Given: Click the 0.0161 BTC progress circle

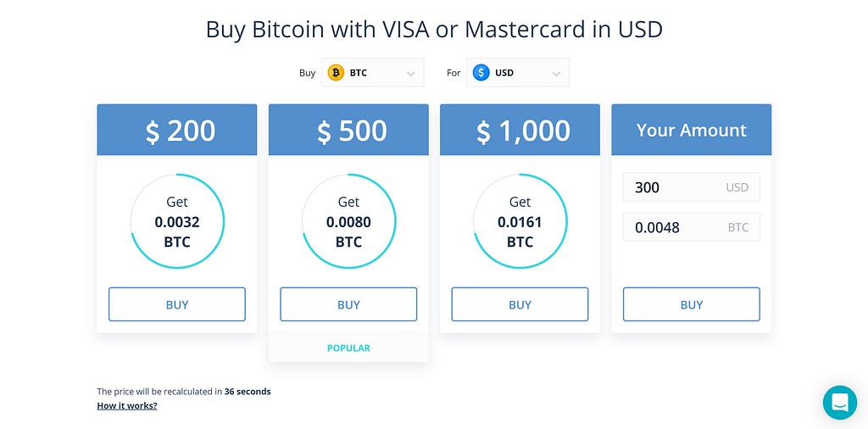Looking at the screenshot, I should pyautogui.click(x=520, y=221).
